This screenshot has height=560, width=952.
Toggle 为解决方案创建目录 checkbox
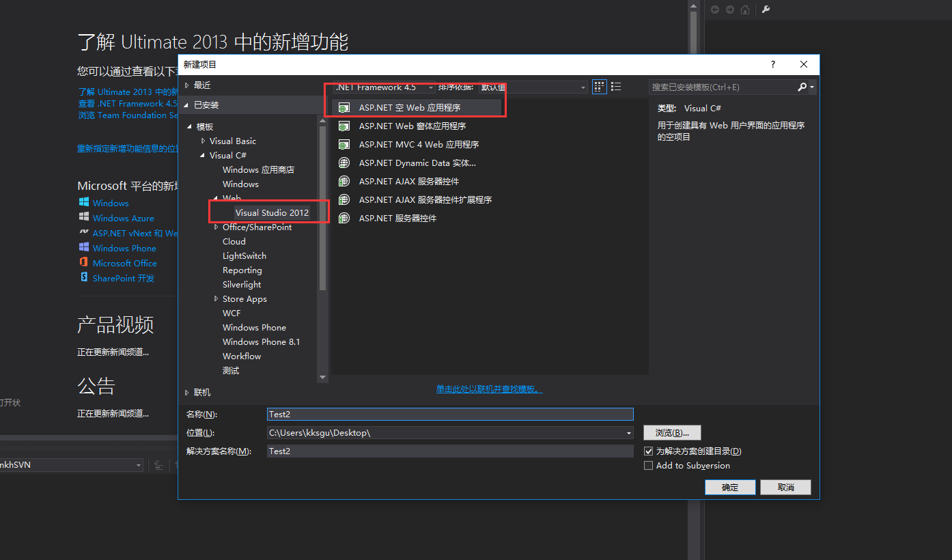tap(649, 451)
